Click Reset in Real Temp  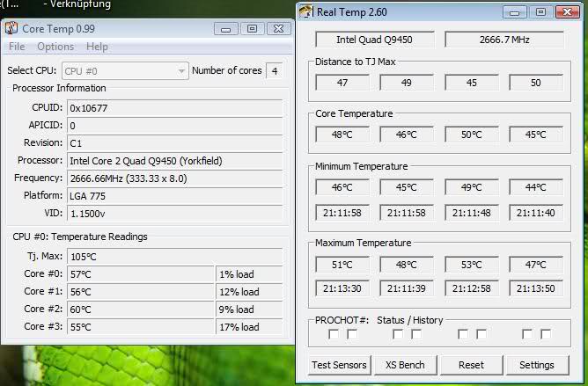point(471,365)
